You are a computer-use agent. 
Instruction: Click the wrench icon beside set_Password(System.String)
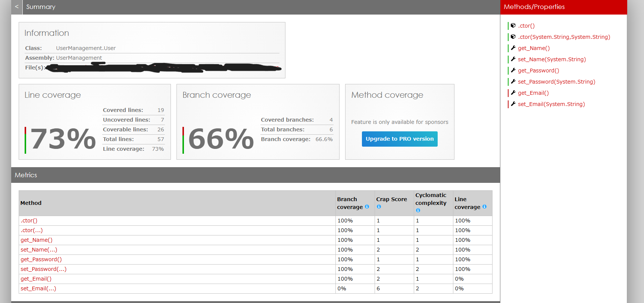click(513, 81)
